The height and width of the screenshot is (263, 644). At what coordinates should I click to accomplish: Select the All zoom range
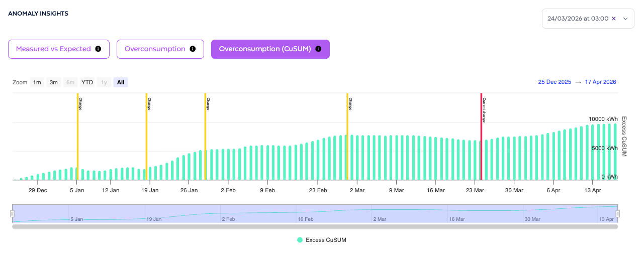(120, 82)
